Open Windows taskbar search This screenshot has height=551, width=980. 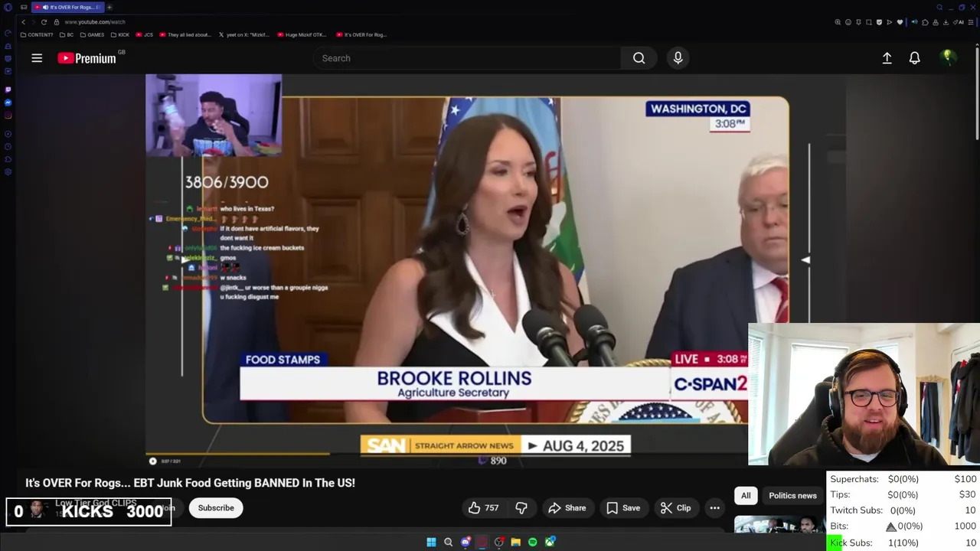coord(449,543)
